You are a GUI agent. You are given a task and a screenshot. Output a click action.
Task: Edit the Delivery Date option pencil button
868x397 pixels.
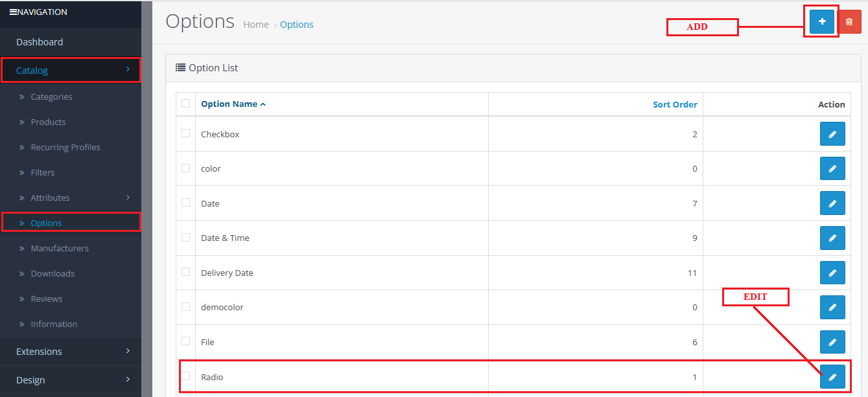(x=832, y=273)
